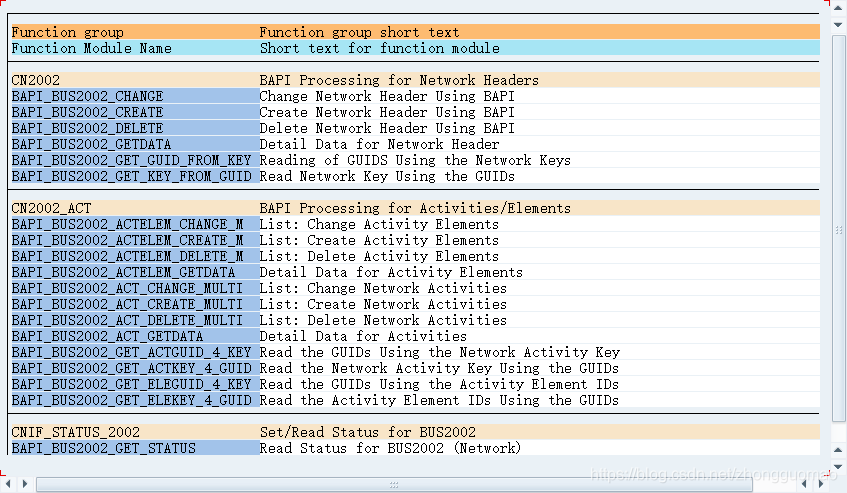Click 'Detail Data for Network Header' description
Viewport: 847px width, 493px height.
click(379, 145)
